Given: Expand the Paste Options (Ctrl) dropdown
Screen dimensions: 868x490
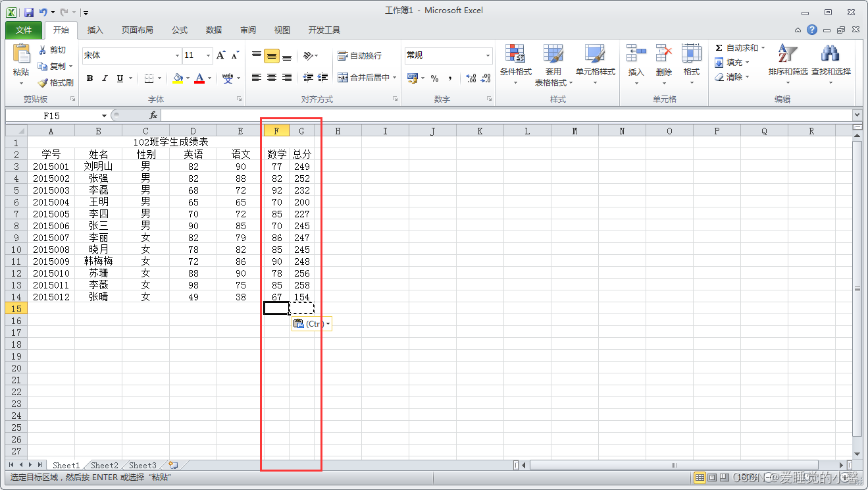Looking at the screenshot, I should pos(328,323).
